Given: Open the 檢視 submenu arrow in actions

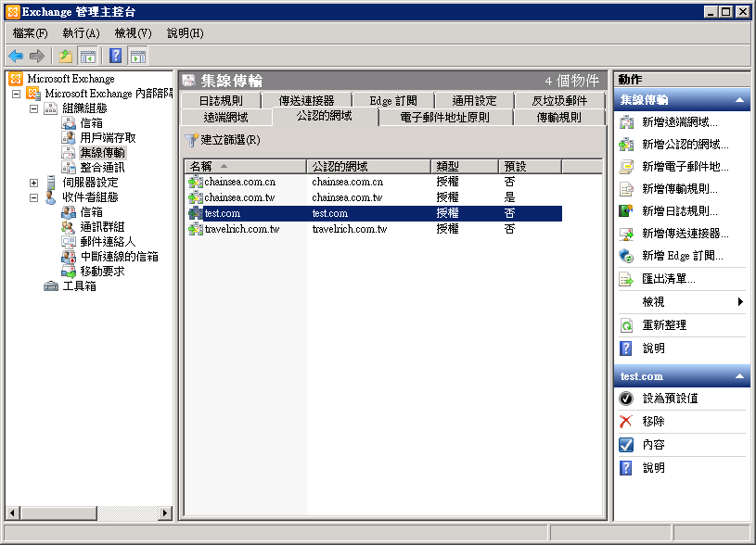Looking at the screenshot, I should pos(740,302).
